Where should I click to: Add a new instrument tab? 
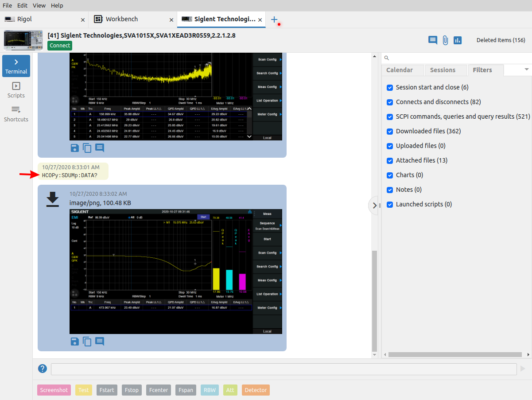tap(274, 19)
